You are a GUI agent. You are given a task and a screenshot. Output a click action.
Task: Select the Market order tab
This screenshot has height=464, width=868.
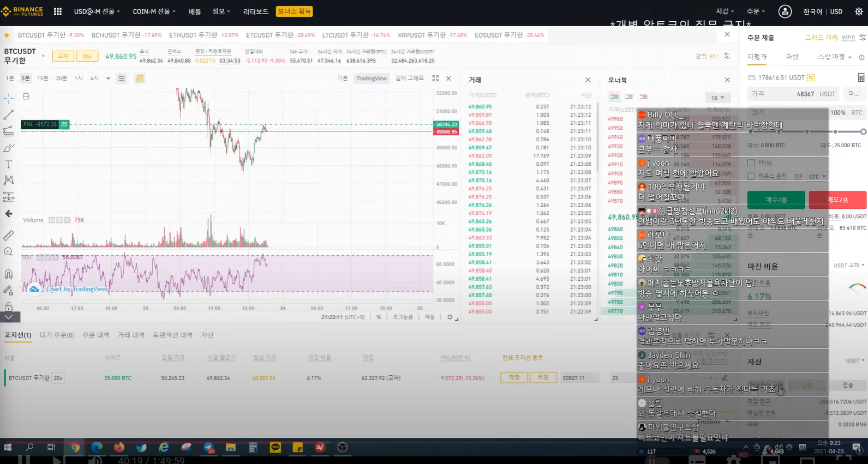pos(792,57)
